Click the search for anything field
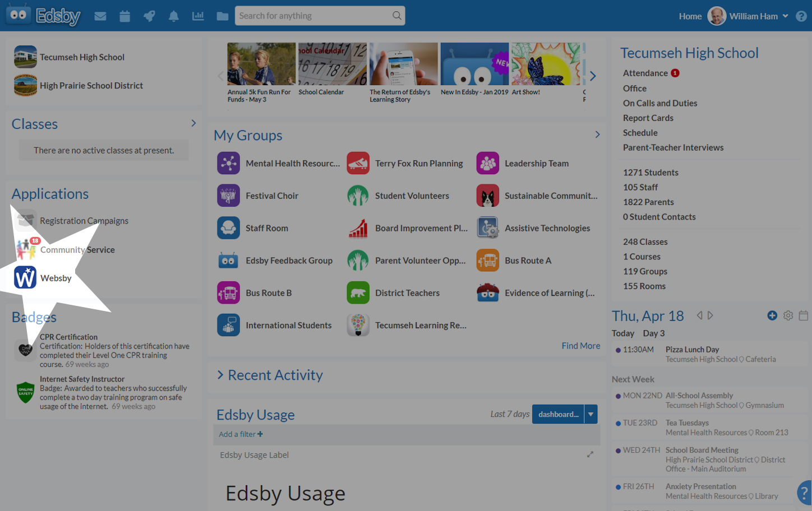812x511 pixels. [x=314, y=16]
